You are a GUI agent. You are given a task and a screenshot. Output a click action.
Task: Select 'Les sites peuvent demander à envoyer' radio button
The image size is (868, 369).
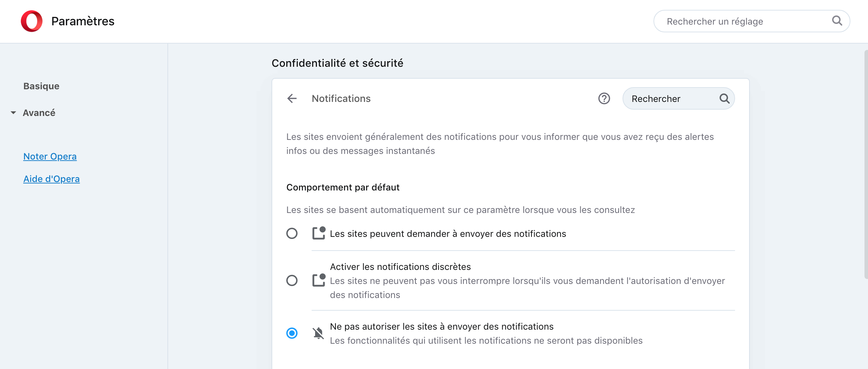pos(292,233)
